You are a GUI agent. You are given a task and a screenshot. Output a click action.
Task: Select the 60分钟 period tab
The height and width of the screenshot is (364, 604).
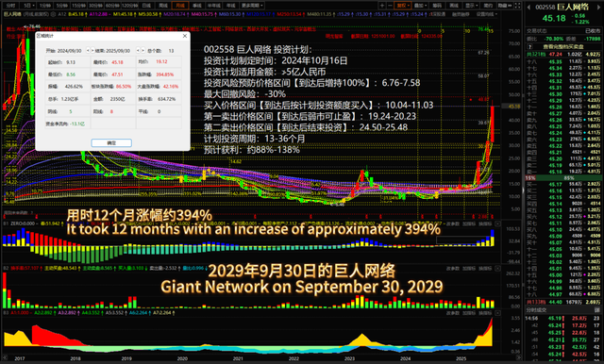(112, 6)
